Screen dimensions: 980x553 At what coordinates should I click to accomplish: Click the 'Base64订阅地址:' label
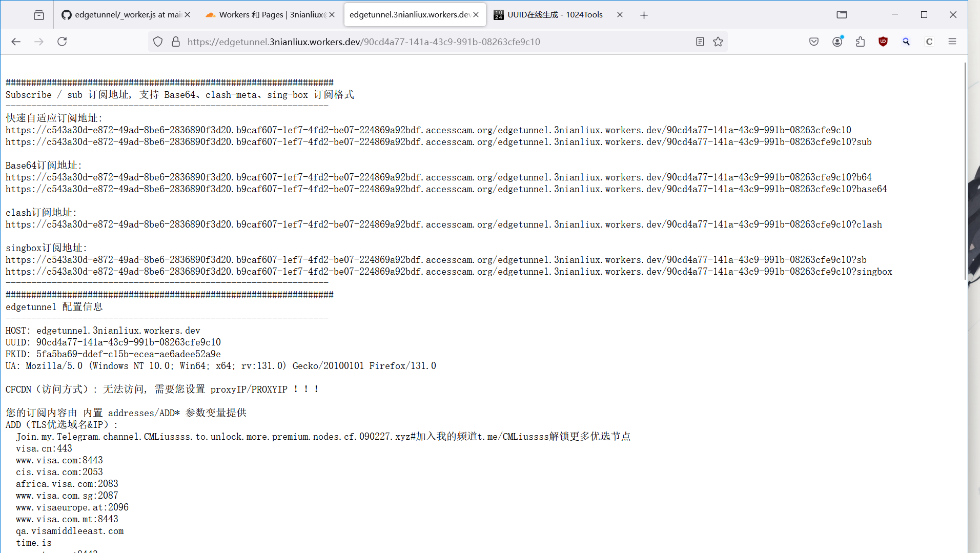(x=44, y=166)
